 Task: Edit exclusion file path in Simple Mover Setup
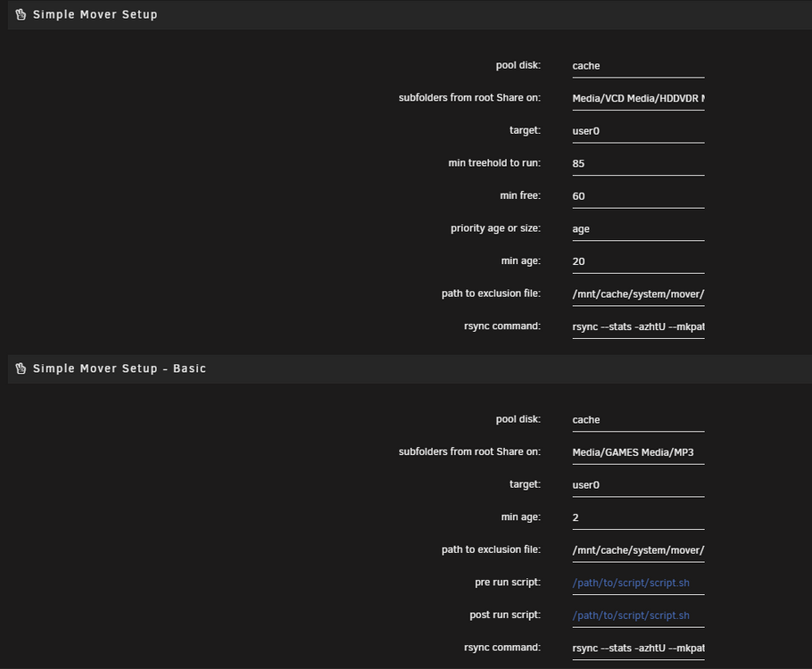638,294
